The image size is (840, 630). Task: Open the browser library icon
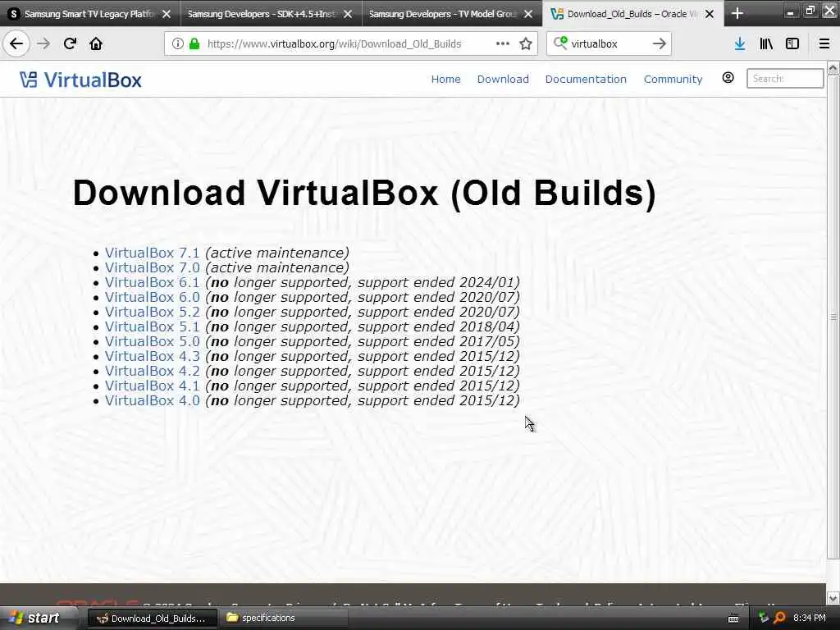click(766, 44)
